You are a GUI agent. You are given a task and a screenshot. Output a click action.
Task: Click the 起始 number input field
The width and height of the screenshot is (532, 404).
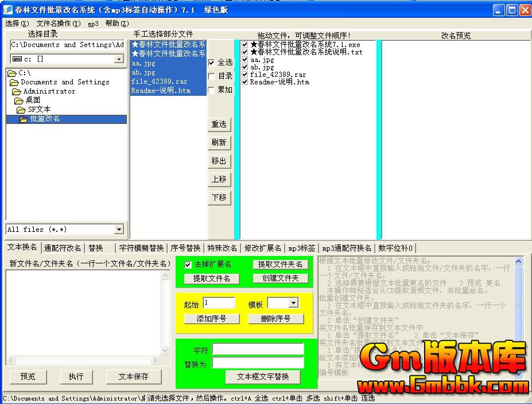[x=219, y=303]
